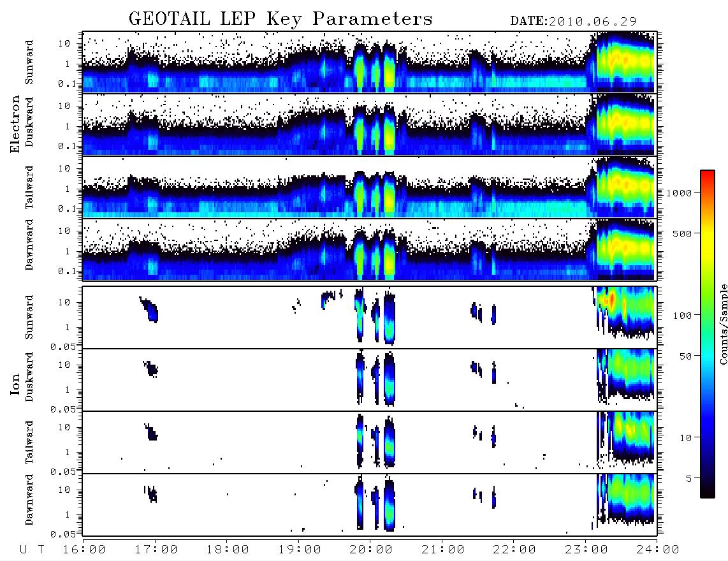Click the GEOTAIL LEP Key Parameters title
This screenshot has height=561, width=728.
tap(280, 19)
